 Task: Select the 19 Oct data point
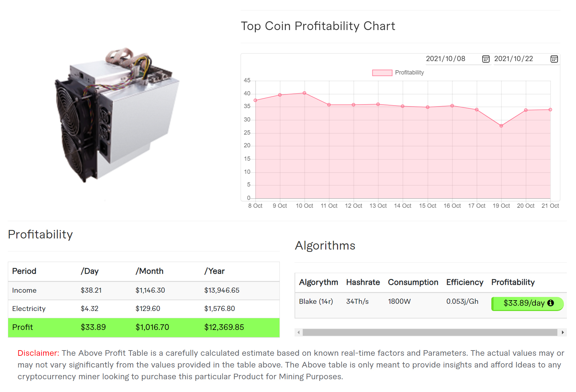[501, 126]
